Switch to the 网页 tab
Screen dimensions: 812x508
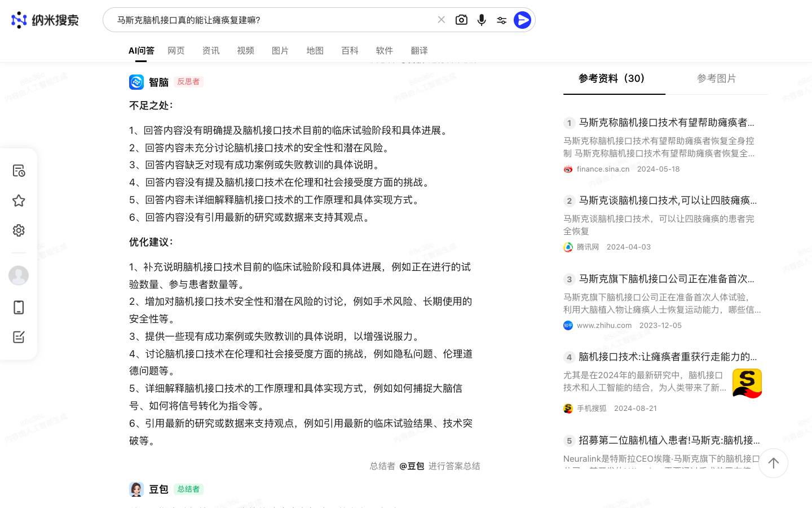[x=176, y=51]
